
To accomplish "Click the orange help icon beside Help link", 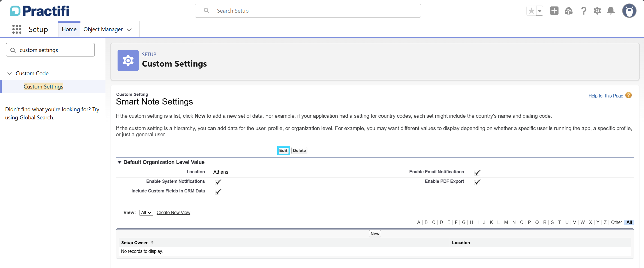I will tap(629, 96).
